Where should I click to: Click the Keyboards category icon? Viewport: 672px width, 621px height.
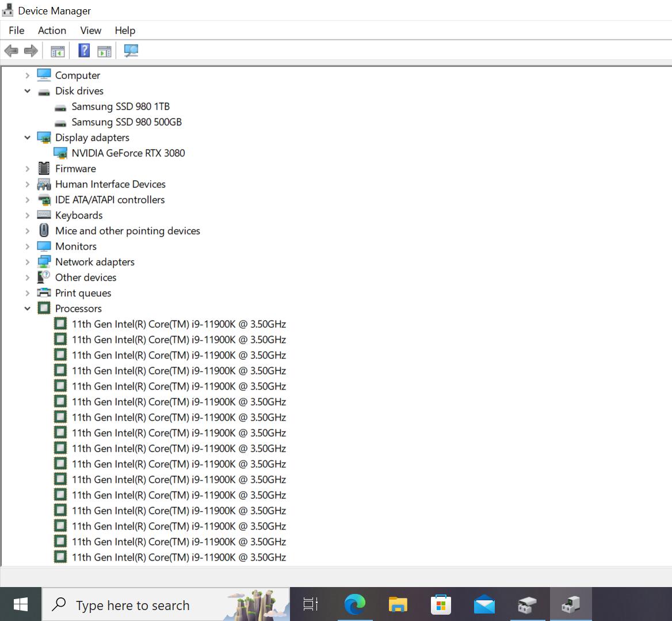pos(44,214)
